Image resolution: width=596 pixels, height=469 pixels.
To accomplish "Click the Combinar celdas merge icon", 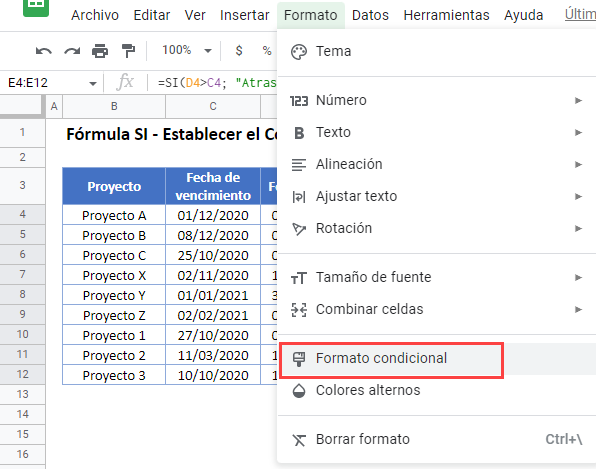I will point(299,310).
